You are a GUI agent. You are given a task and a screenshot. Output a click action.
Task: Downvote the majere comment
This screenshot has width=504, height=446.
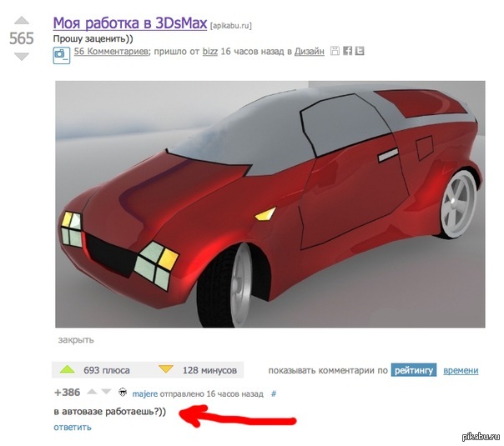pos(106,392)
